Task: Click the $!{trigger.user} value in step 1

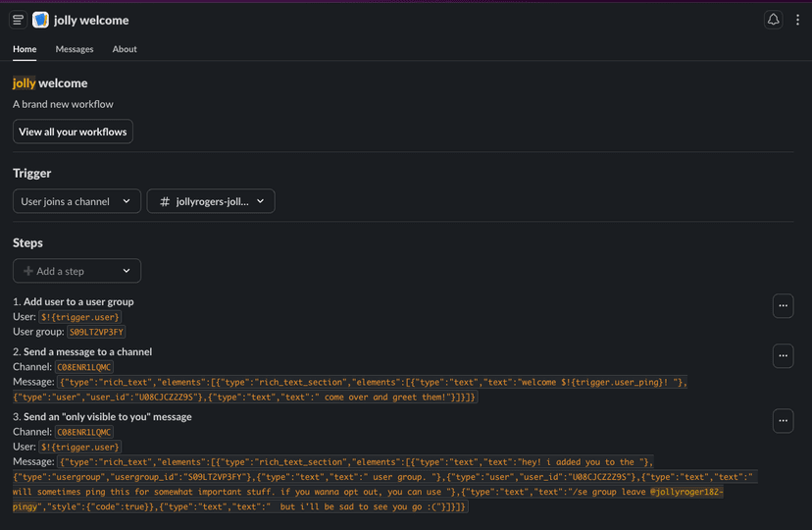Action: 80,317
